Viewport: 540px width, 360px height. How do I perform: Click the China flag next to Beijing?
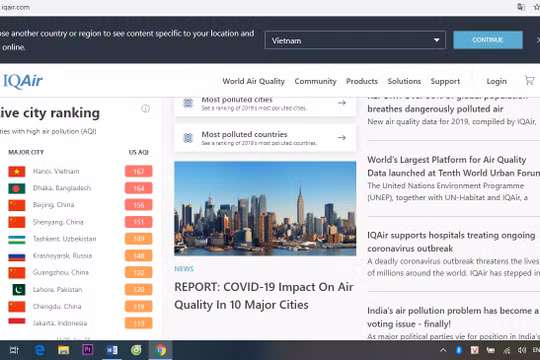click(x=17, y=205)
